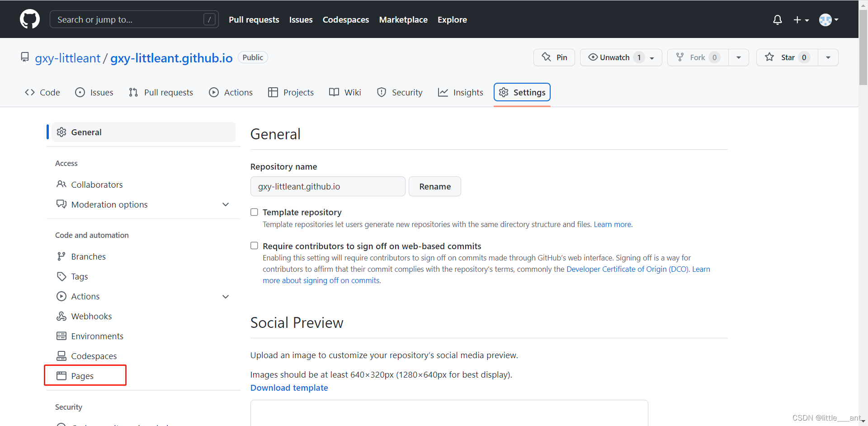This screenshot has height=426, width=868.
Task: Expand the fork options dropdown arrow
Action: 739,57
